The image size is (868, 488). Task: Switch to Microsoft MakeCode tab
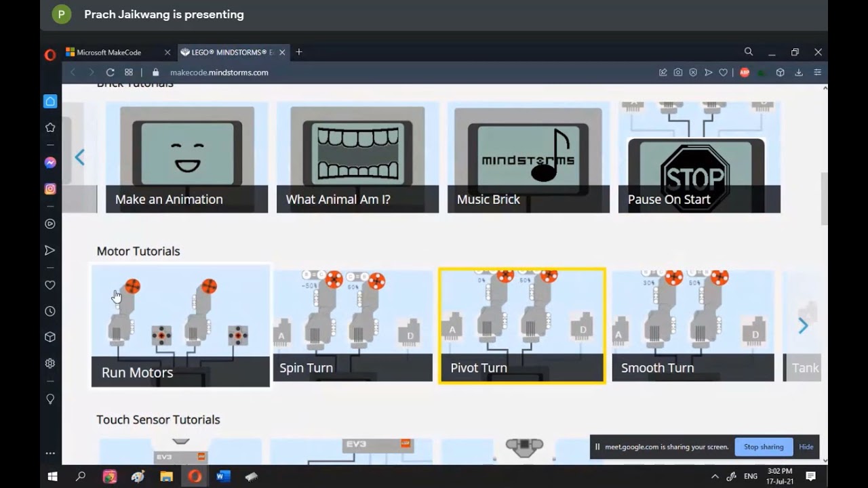point(118,52)
